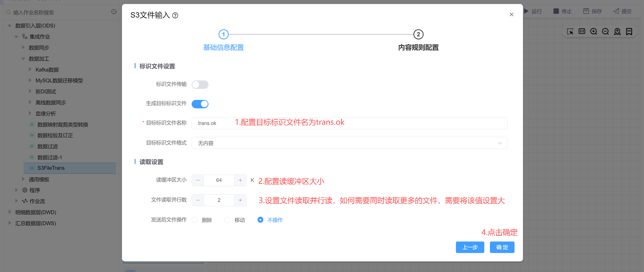Viewport: 644px width, 272px height.
Task: Click the help icon beside S3文件输入 title
Action: point(175,15)
